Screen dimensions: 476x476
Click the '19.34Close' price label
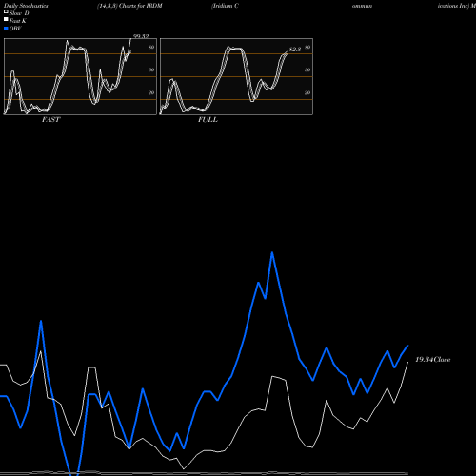(433, 360)
